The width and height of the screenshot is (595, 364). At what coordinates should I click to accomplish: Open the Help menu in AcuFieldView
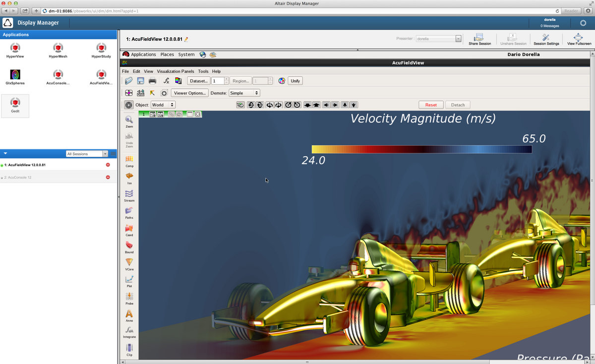[216, 71]
